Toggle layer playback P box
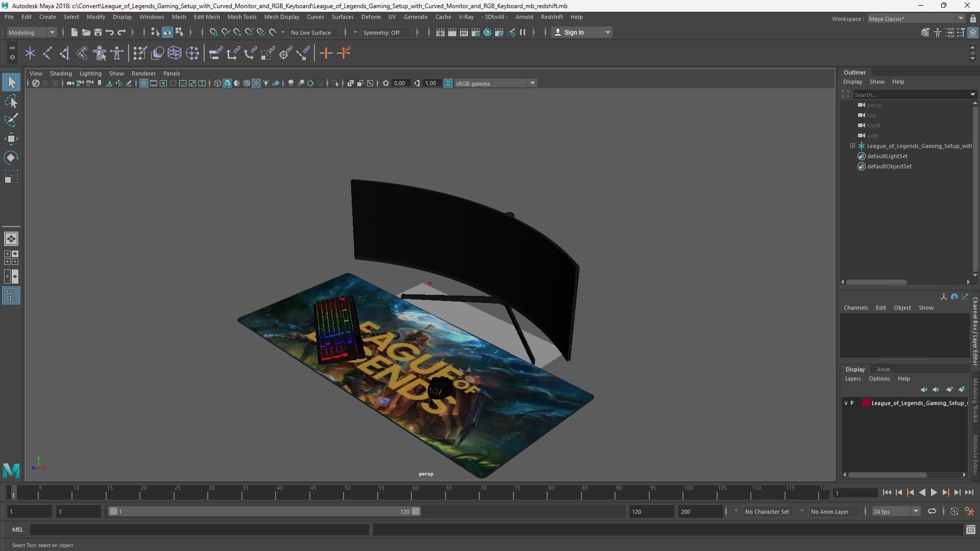 tap(852, 403)
